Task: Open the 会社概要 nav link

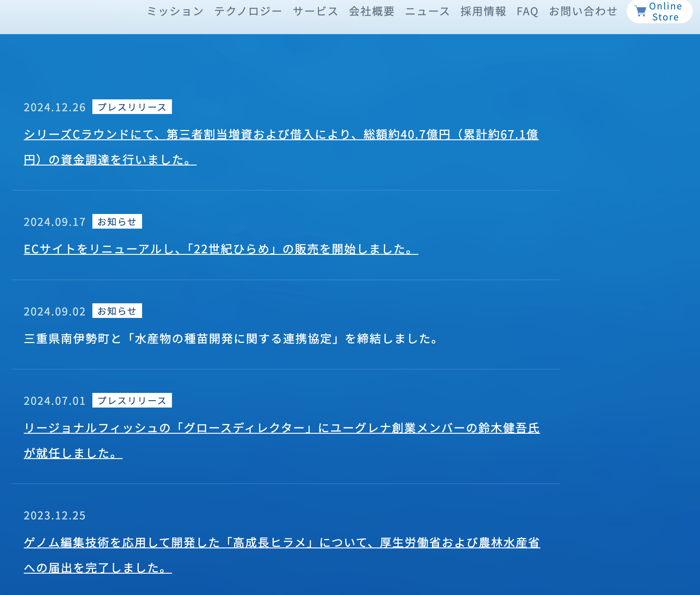Action: click(x=371, y=12)
